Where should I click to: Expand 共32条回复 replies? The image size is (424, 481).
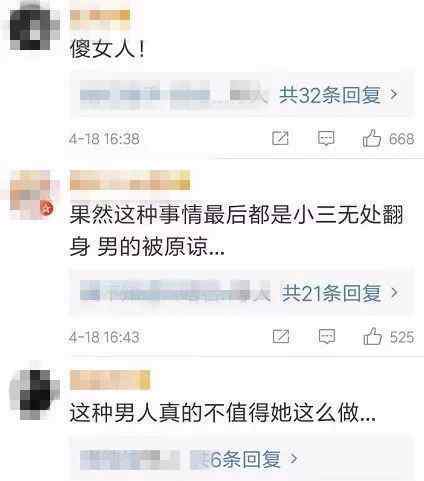[x=339, y=95]
